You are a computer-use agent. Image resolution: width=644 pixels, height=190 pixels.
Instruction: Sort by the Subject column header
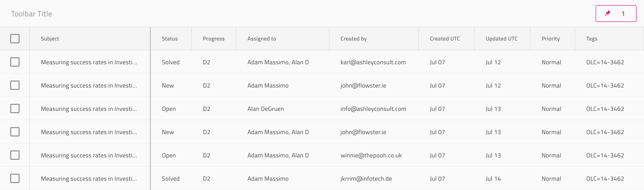(50, 39)
